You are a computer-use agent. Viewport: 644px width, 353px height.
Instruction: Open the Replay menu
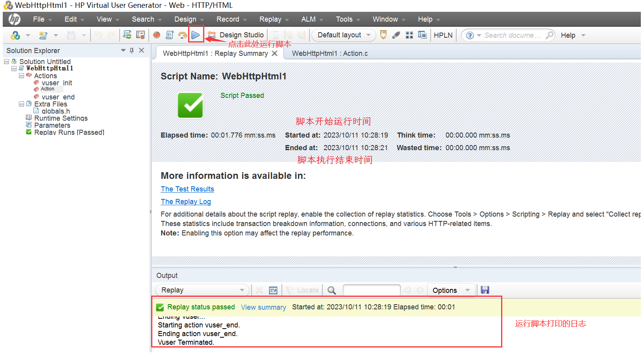click(274, 19)
